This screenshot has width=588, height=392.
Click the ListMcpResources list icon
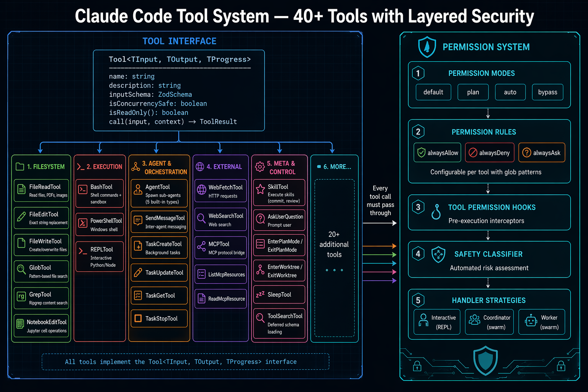pyautogui.click(x=201, y=274)
